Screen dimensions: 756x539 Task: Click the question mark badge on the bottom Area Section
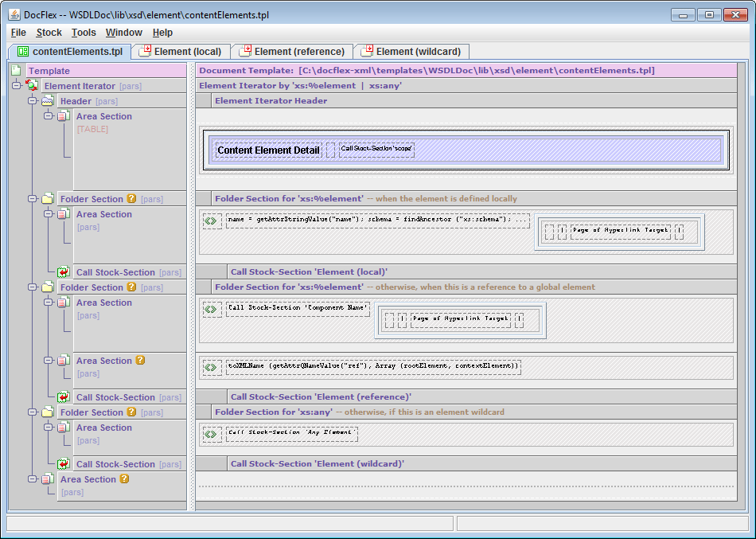(x=123, y=479)
